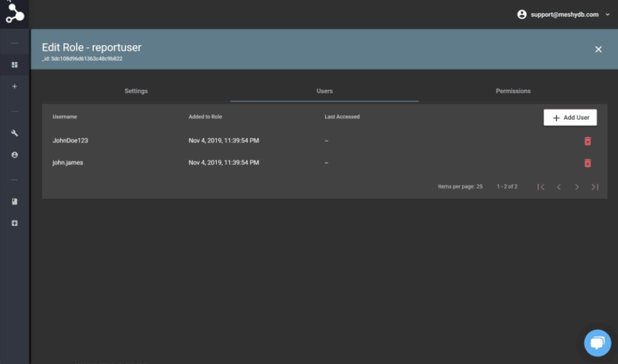The width and height of the screenshot is (618, 364).
Task: Open the wrench tools icon in sidebar
Action: pyautogui.click(x=15, y=133)
